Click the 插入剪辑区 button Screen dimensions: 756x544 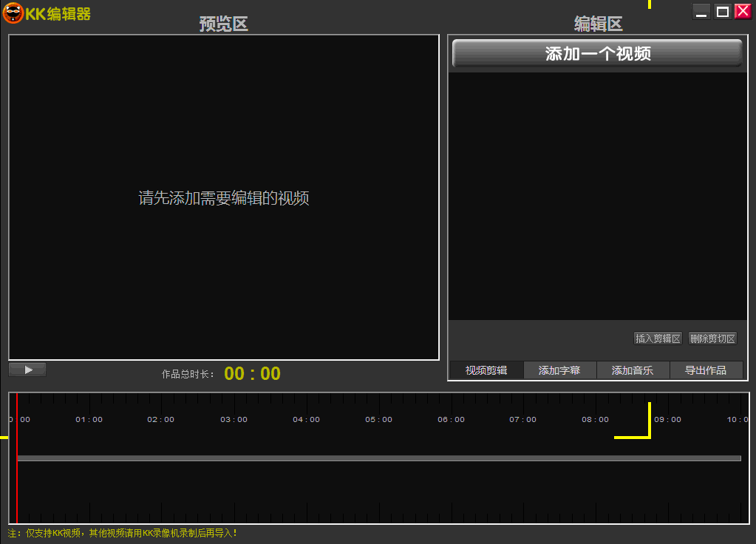tap(658, 338)
